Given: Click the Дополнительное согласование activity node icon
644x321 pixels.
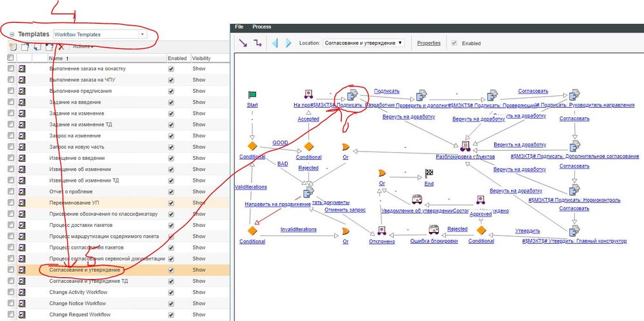Looking at the screenshot, I should [574, 146].
